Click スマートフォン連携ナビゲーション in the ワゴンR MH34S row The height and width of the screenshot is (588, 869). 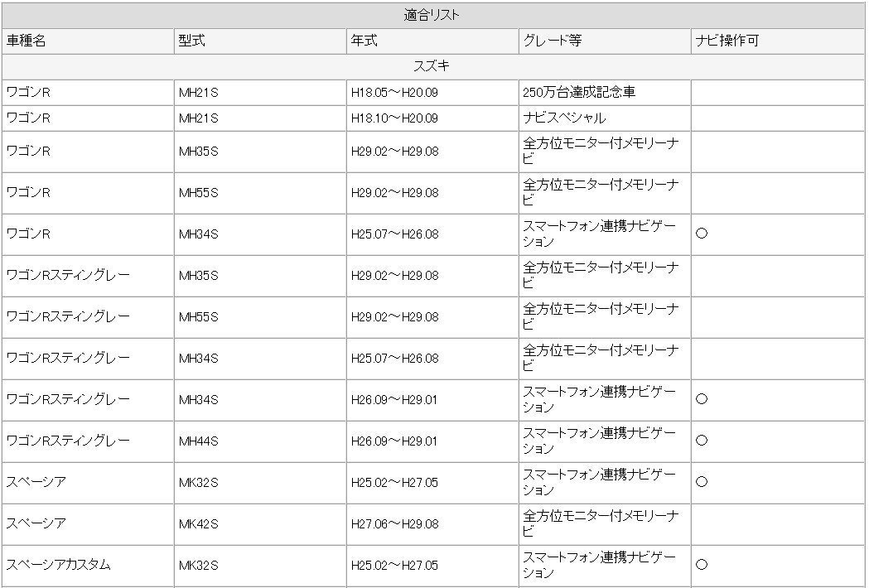(x=600, y=234)
